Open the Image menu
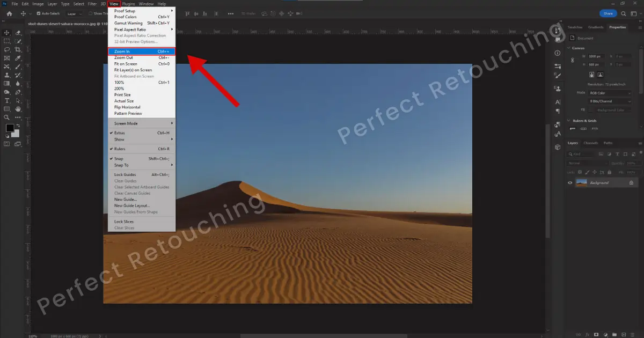644x338 pixels. [38, 4]
